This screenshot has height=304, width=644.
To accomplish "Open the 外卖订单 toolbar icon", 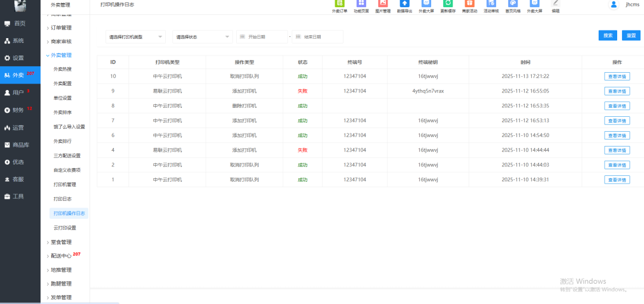I will point(339,5).
